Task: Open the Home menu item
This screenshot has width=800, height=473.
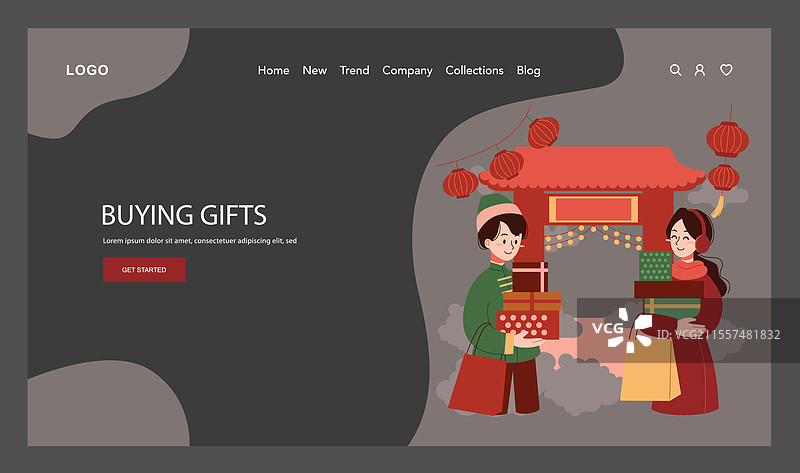Action: 273,70
